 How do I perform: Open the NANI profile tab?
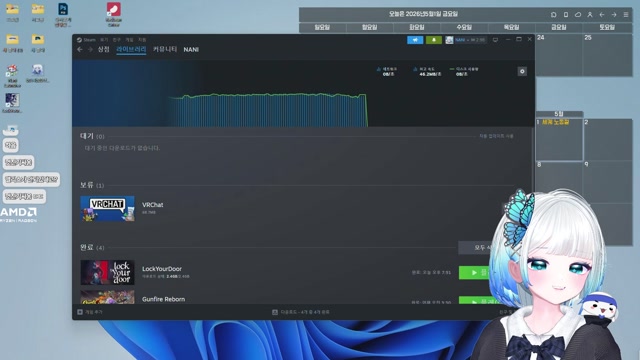tap(191, 49)
